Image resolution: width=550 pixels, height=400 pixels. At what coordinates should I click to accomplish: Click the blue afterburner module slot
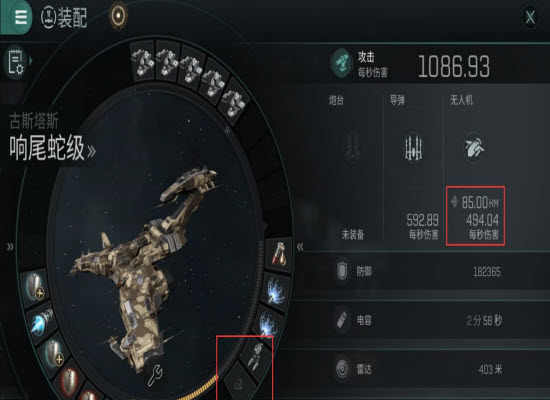coord(41,321)
